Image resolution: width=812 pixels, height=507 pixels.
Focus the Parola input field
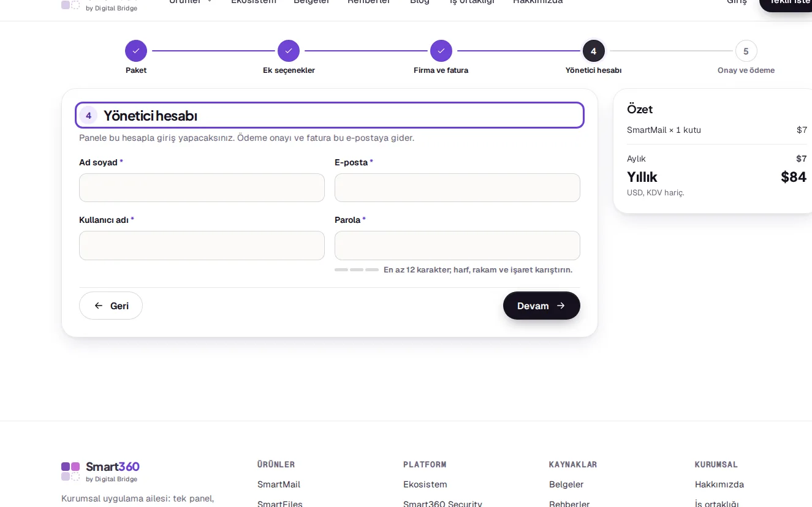point(457,245)
